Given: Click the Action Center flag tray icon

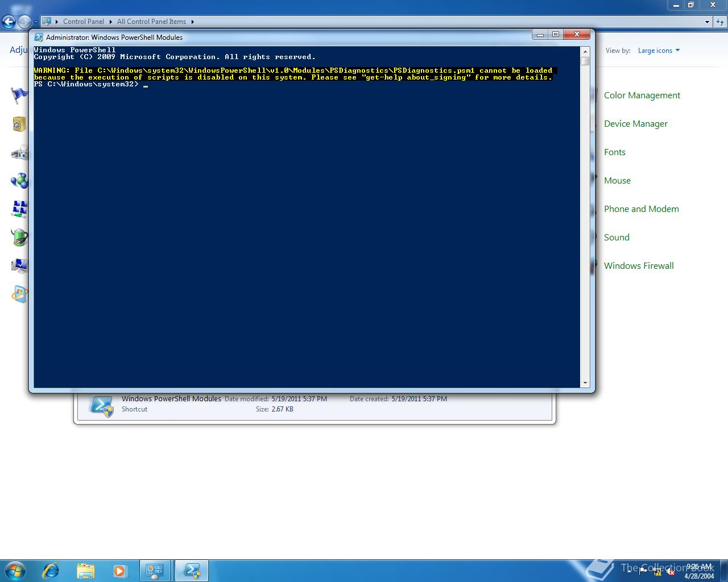Looking at the screenshot, I should pyautogui.click(x=643, y=571).
